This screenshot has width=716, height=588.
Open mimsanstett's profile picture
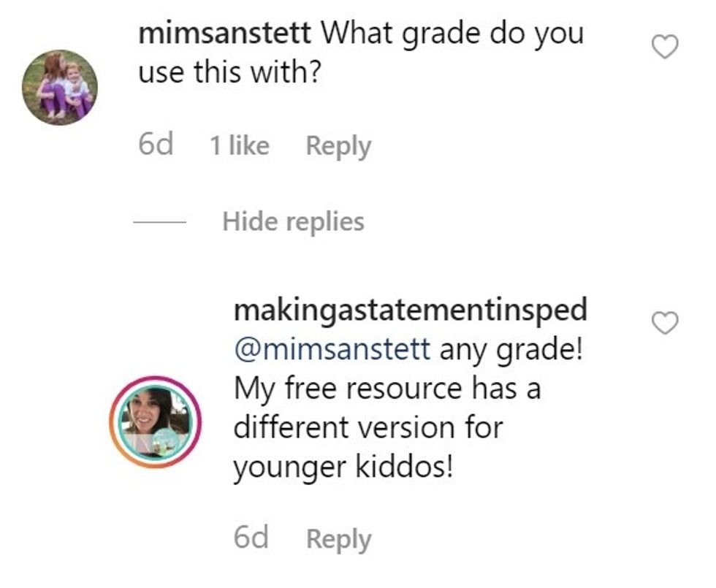(x=59, y=87)
